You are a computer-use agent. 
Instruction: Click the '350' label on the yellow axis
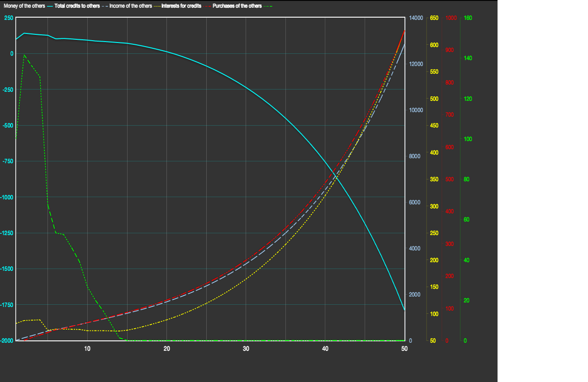(434, 179)
